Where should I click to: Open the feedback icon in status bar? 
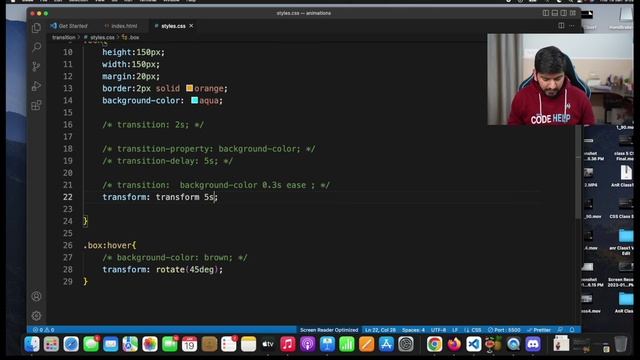pos(560,330)
